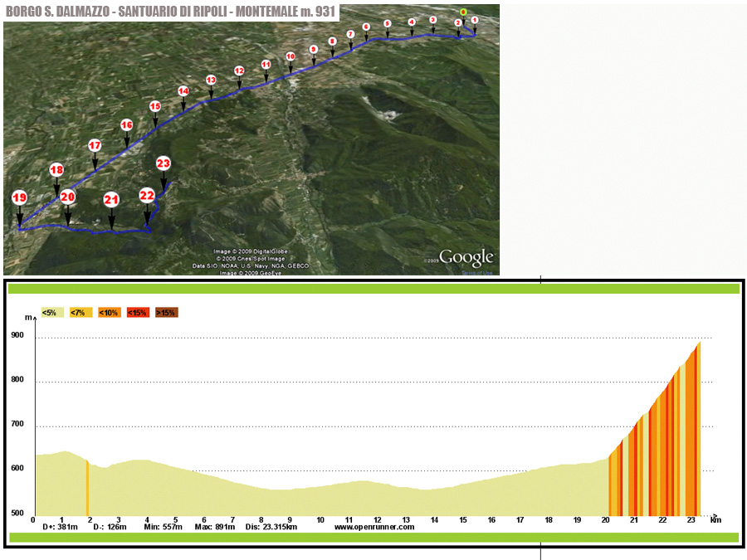Click kilometer marker 4 on the satellite map
Screen dimensions: 747x560
coord(412,22)
